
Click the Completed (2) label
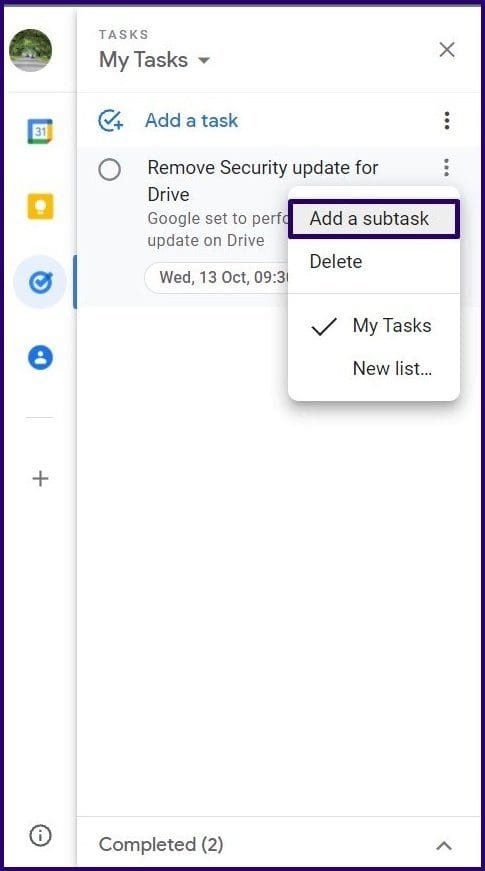161,845
